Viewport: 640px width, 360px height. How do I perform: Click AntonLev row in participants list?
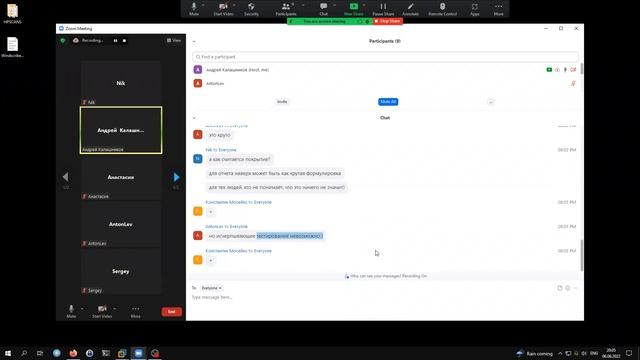point(385,83)
